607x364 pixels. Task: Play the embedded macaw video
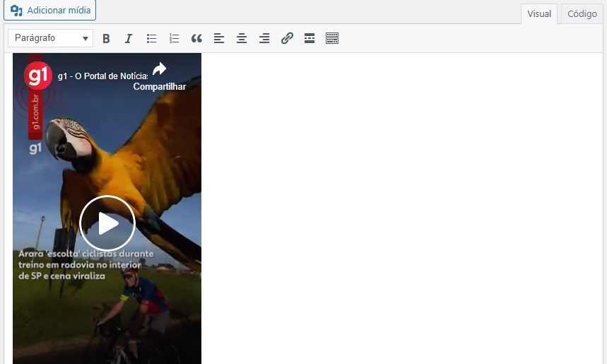107,223
